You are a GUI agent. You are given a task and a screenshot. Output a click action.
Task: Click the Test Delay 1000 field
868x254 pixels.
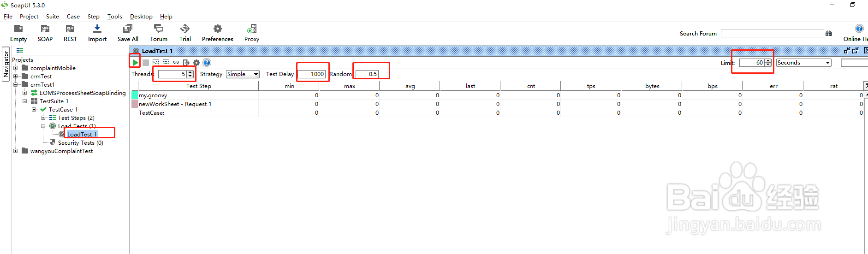point(312,74)
